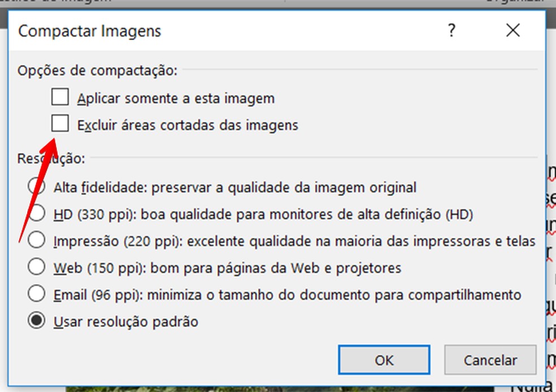This screenshot has height=392, width=556.
Task: Enable the 'Aplicar somente a esta imagem' checkbox
Action: [x=60, y=98]
